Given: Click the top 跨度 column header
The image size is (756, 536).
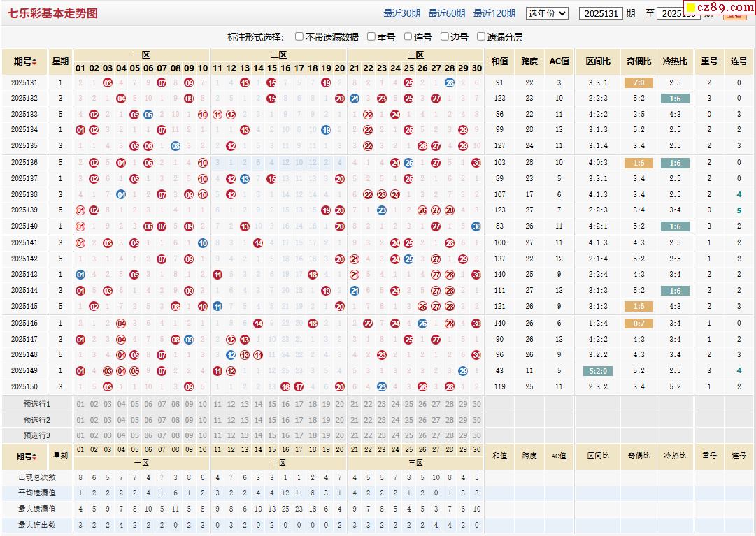Looking at the screenshot, I should (529, 61).
